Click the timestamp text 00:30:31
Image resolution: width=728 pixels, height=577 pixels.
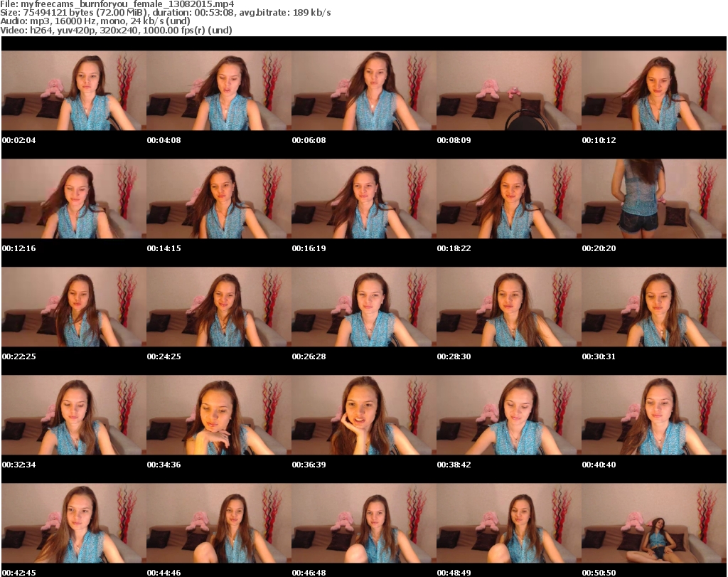(599, 356)
